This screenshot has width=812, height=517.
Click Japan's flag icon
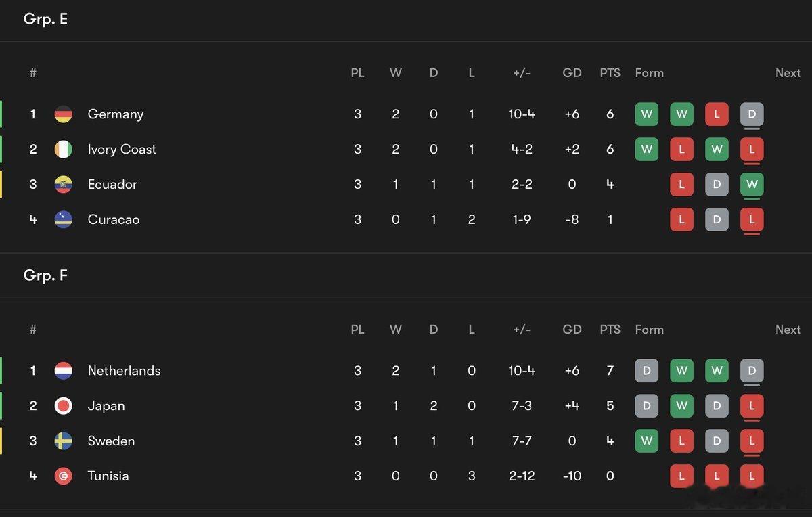63,406
